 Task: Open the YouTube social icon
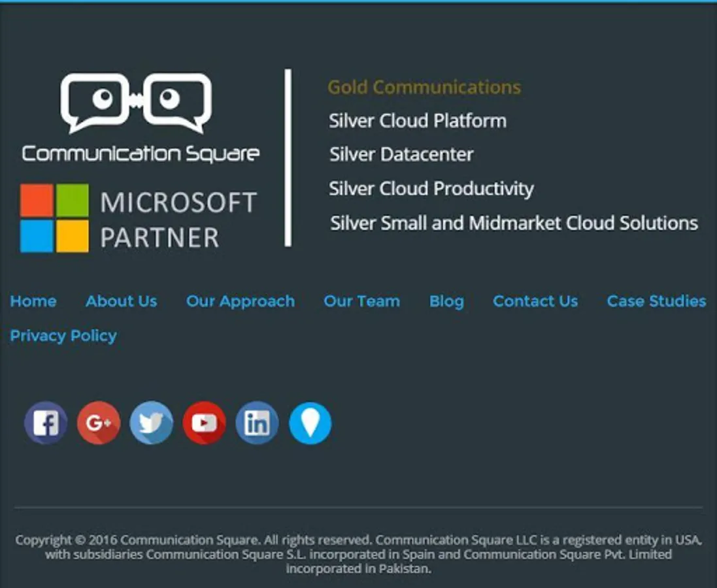click(205, 423)
